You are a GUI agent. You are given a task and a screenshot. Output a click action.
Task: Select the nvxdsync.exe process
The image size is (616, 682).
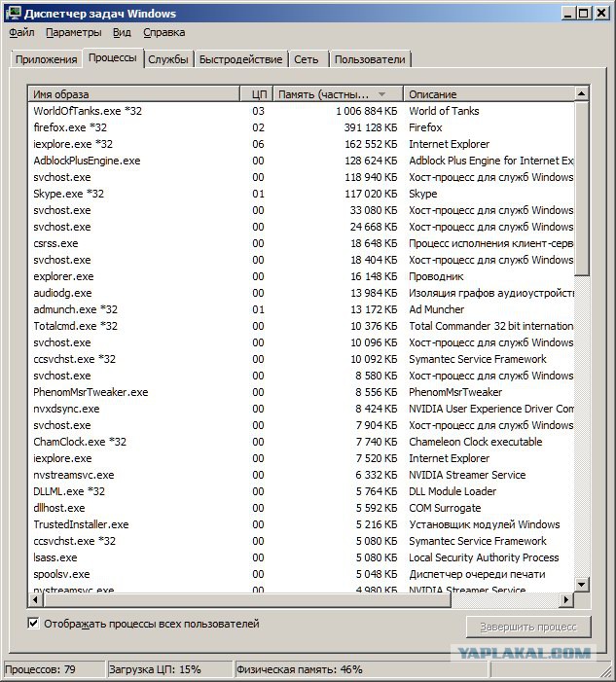click(301, 409)
